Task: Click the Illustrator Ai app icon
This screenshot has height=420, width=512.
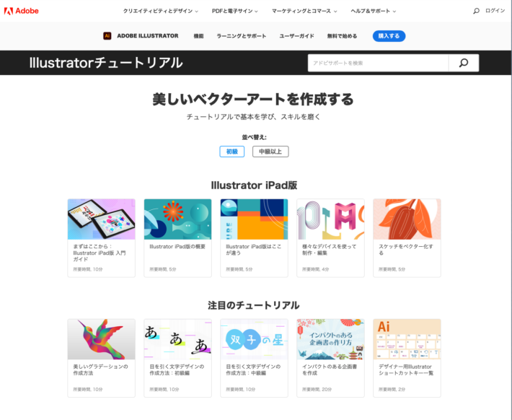Action: (x=107, y=36)
